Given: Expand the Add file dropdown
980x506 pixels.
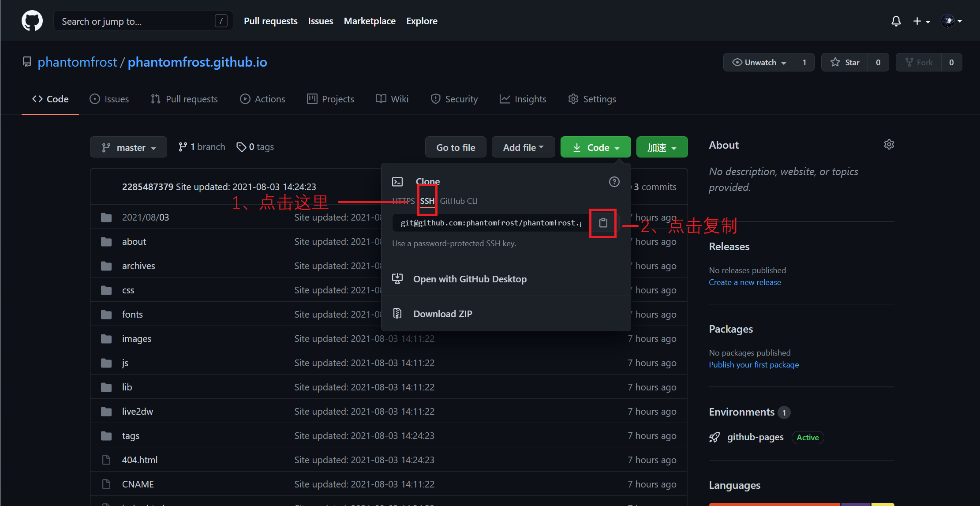Looking at the screenshot, I should click(x=523, y=147).
